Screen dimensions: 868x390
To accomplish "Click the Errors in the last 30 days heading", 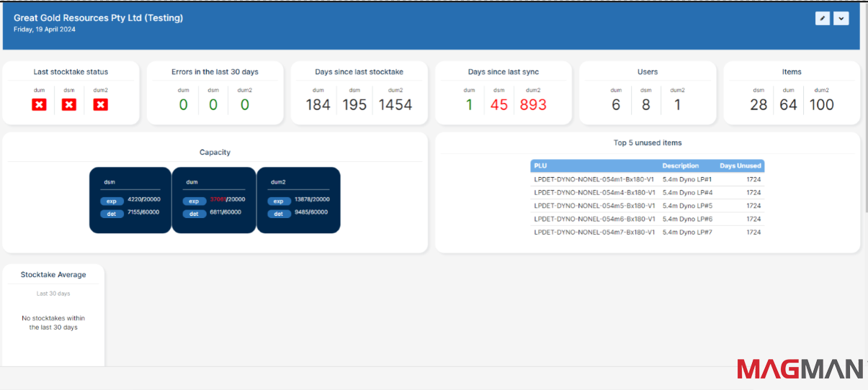I will (x=215, y=72).
